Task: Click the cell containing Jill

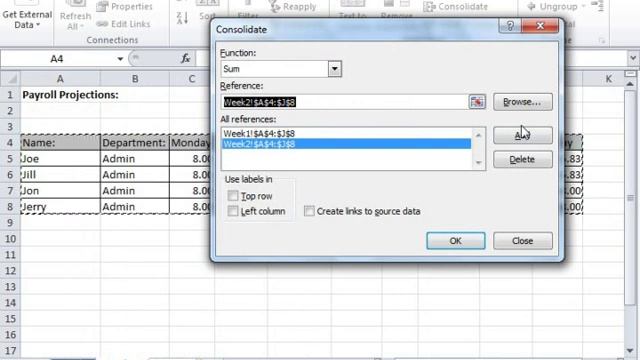Action: 60,175
